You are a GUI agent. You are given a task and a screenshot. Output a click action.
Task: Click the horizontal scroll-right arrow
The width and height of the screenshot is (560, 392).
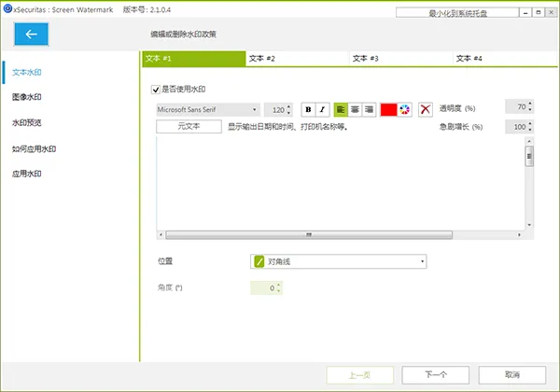tap(519, 235)
